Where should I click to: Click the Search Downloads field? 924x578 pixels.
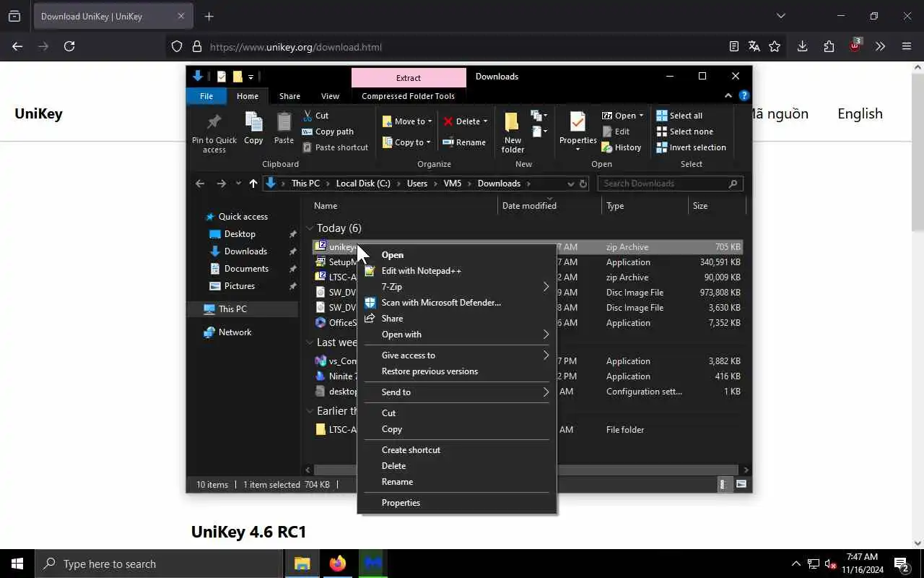(x=670, y=184)
